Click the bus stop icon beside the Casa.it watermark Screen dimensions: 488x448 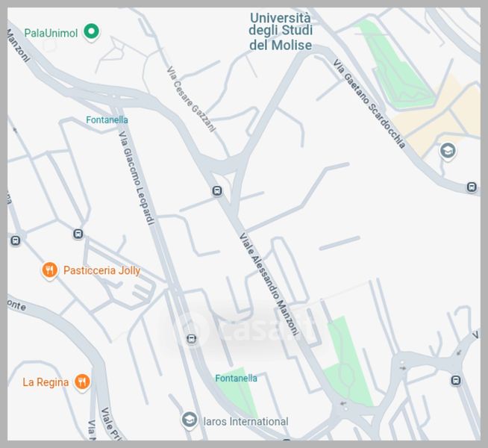[x=192, y=339]
